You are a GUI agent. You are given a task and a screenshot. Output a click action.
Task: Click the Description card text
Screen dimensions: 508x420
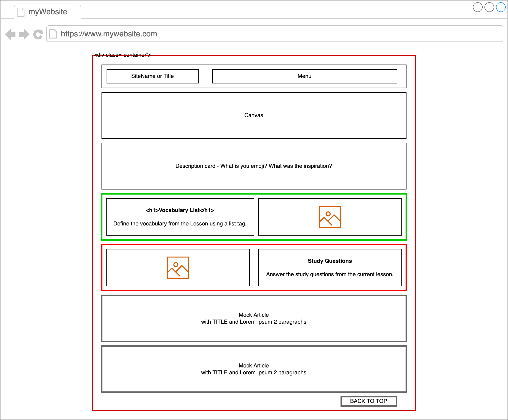[x=254, y=166]
